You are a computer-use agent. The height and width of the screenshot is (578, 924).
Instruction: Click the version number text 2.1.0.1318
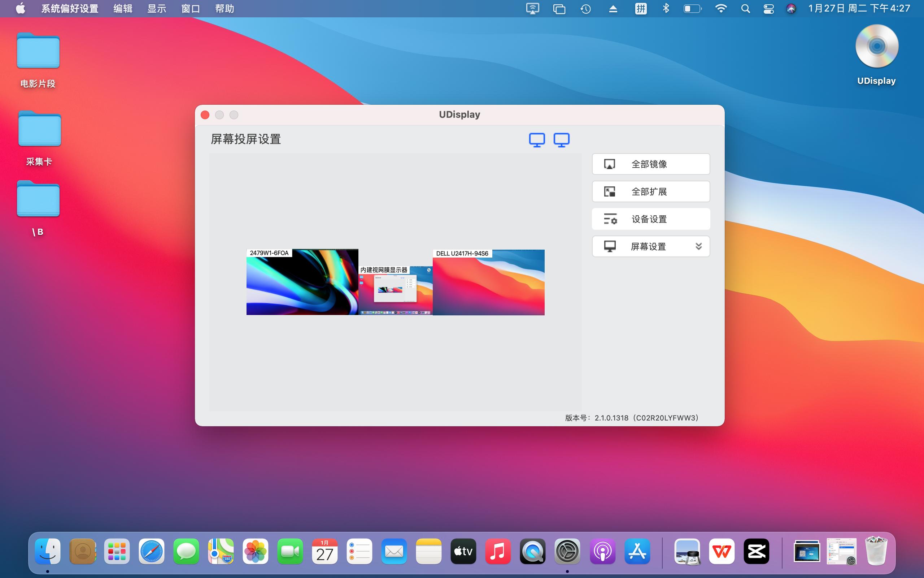[611, 418]
